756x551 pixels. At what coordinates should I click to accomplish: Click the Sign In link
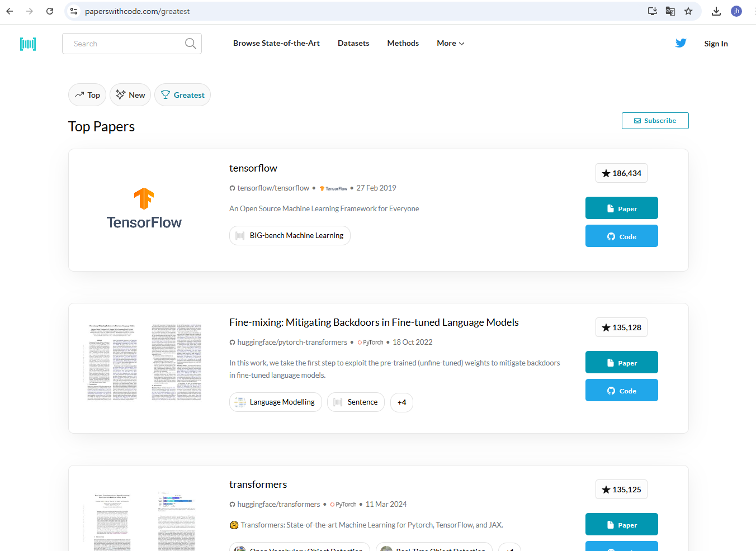716,44
